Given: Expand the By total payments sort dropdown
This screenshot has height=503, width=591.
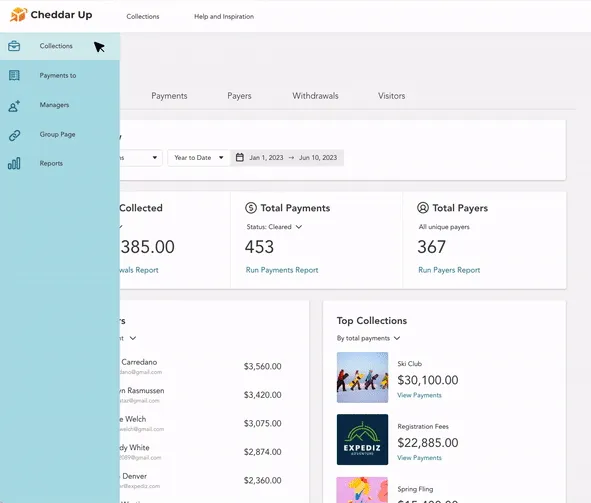Looking at the screenshot, I should [x=368, y=338].
